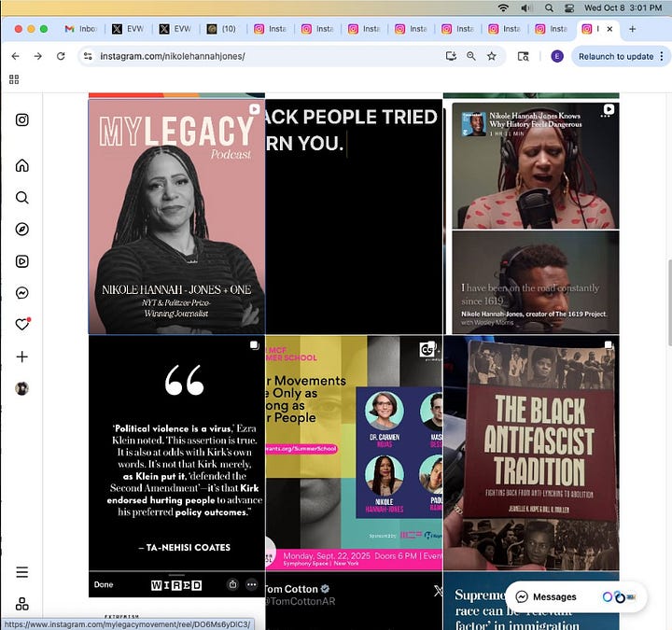Screen dimensions: 672x630
Task: Open profile avatar in sidebar
Action: point(22,388)
